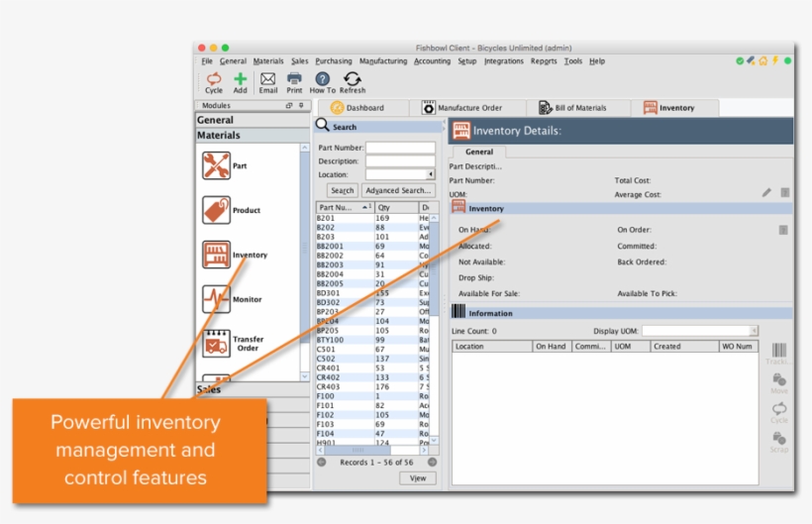The image size is (812, 524).
Task: Switch to the Dashboard tab
Action: coord(362,108)
